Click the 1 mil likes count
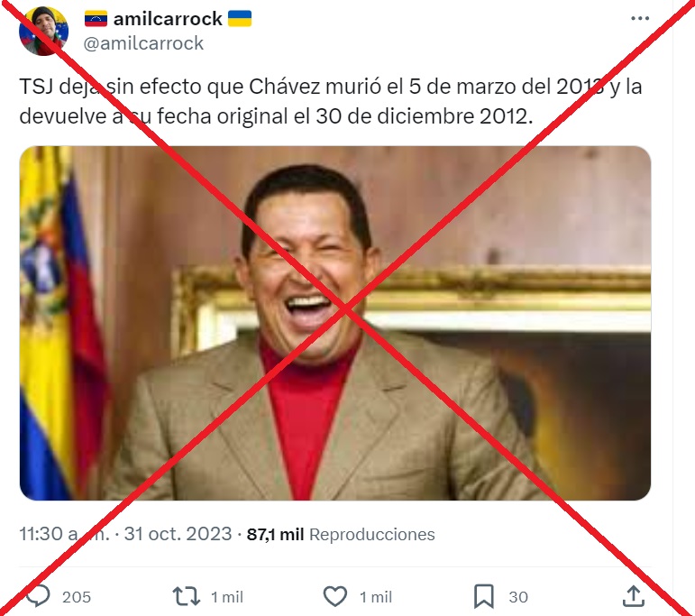Image resolution: width=695 pixels, height=616 pixels. point(376,597)
